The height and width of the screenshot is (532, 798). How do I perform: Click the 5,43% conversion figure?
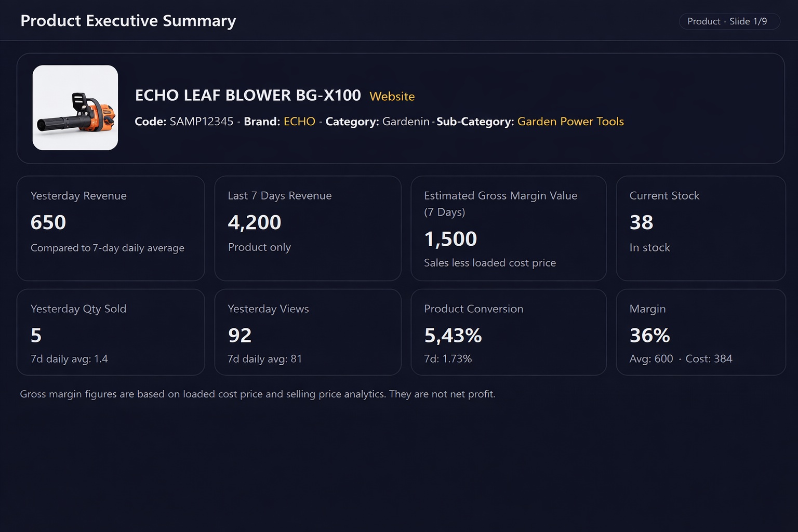click(453, 336)
